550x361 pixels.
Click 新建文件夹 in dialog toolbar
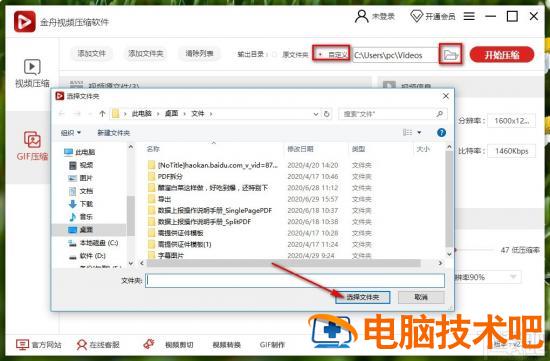click(x=113, y=133)
